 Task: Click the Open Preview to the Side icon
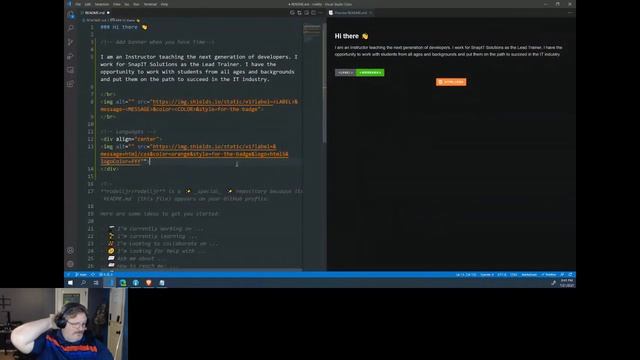pyautogui.click(x=307, y=13)
